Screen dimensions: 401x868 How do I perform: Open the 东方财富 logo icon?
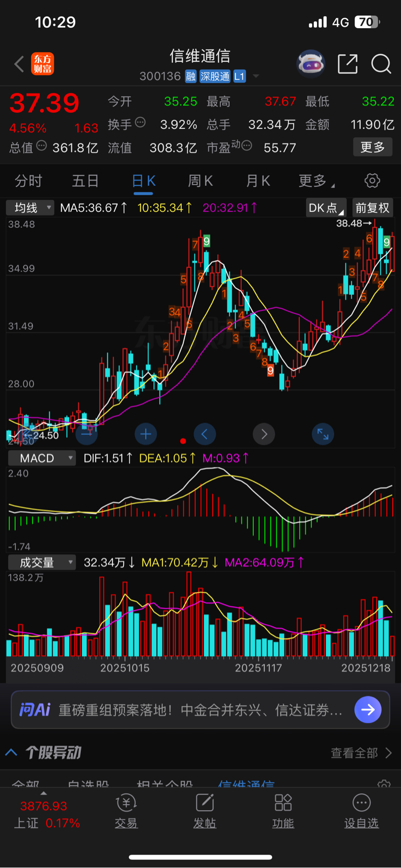coord(42,64)
